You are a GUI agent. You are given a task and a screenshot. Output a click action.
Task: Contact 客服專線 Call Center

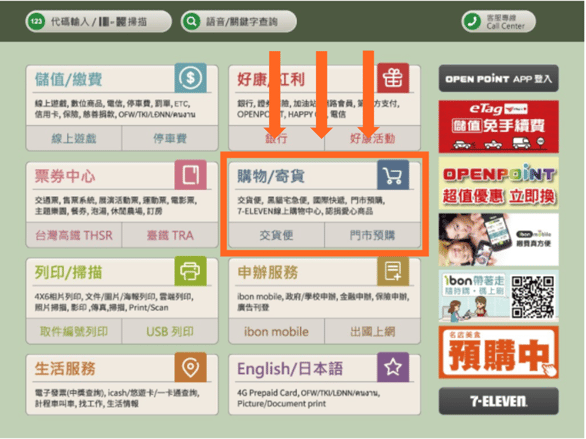(x=498, y=21)
